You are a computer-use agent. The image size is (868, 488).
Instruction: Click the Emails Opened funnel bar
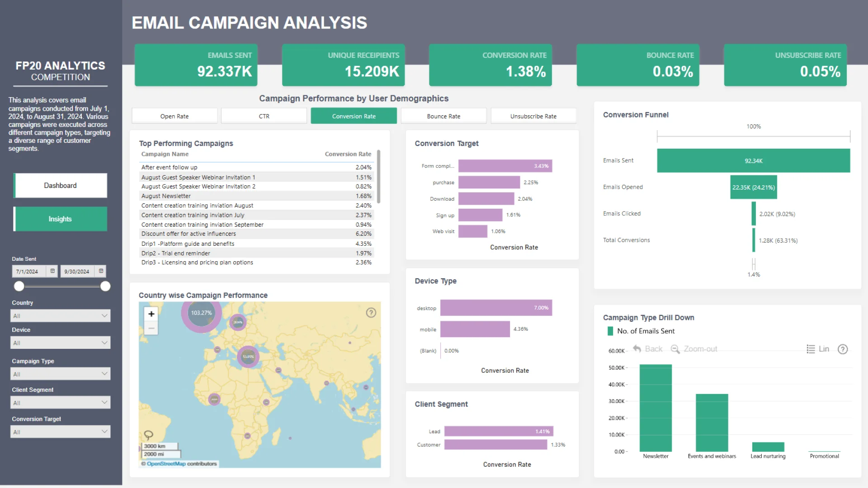click(x=754, y=187)
